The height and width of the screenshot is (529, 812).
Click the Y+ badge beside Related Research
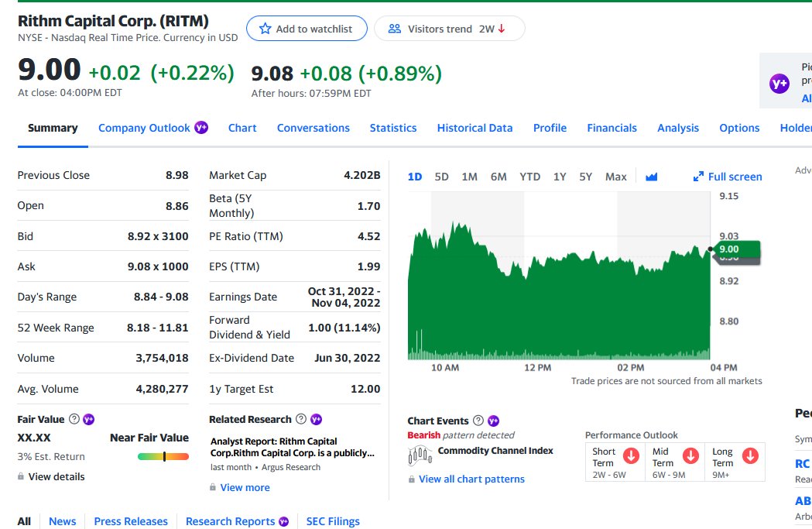316,419
